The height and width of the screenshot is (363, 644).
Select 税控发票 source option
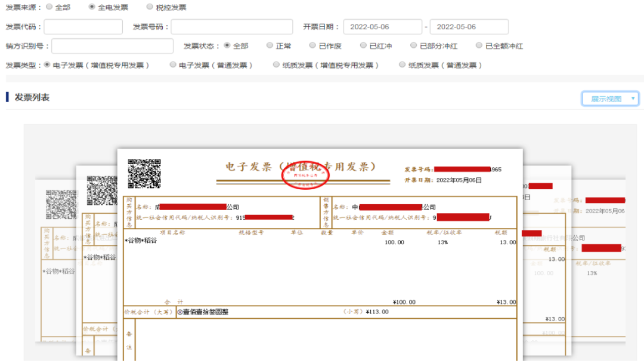(x=150, y=7)
